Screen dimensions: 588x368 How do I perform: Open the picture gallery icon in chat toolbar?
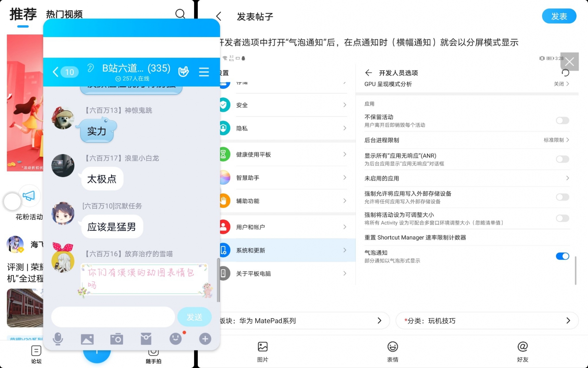(x=87, y=339)
